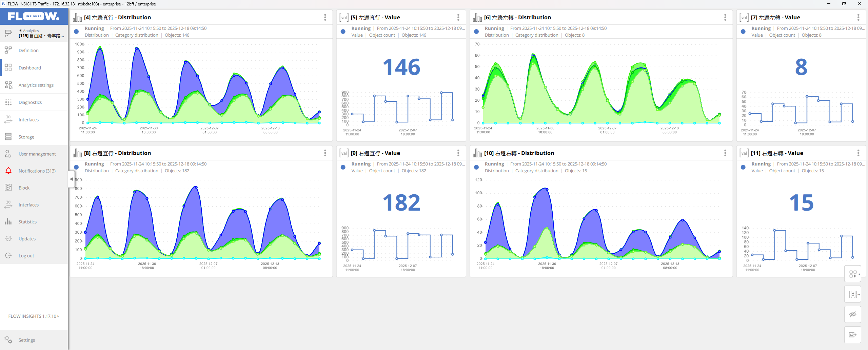
Task: Open options menu for widget [7] 左邊左轉 Value
Action: [858, 17]
